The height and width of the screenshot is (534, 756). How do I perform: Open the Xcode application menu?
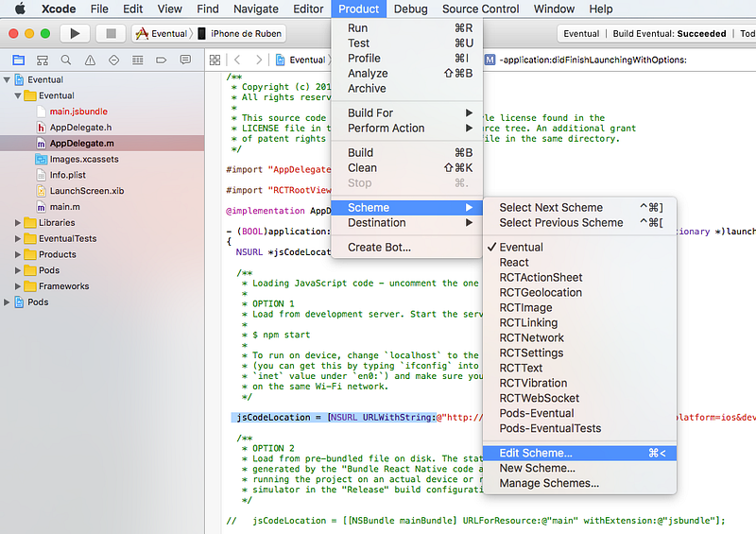click(59, 9)
